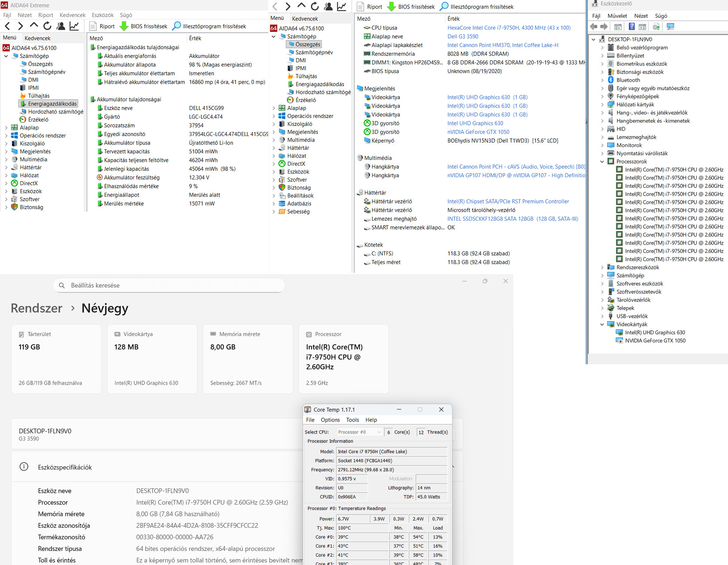Select NVIDIA GeForce GTX 1050 in Eszközkezelő
The image size is (728, 565).
(x=655, y=341)
